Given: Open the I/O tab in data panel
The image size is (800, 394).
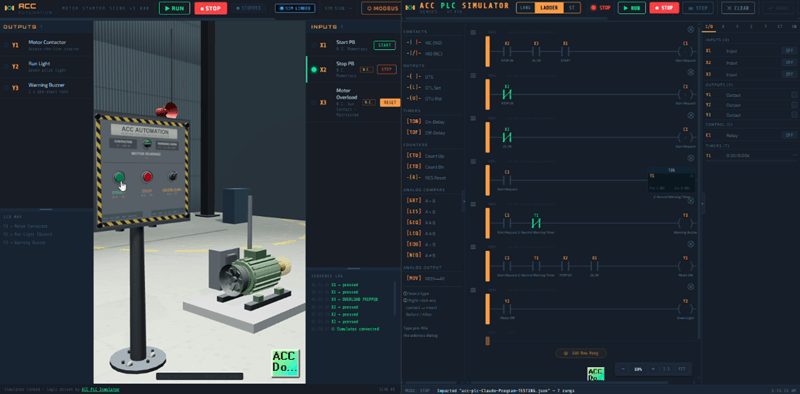Looking at the screenshot, I should coord(709,26).
